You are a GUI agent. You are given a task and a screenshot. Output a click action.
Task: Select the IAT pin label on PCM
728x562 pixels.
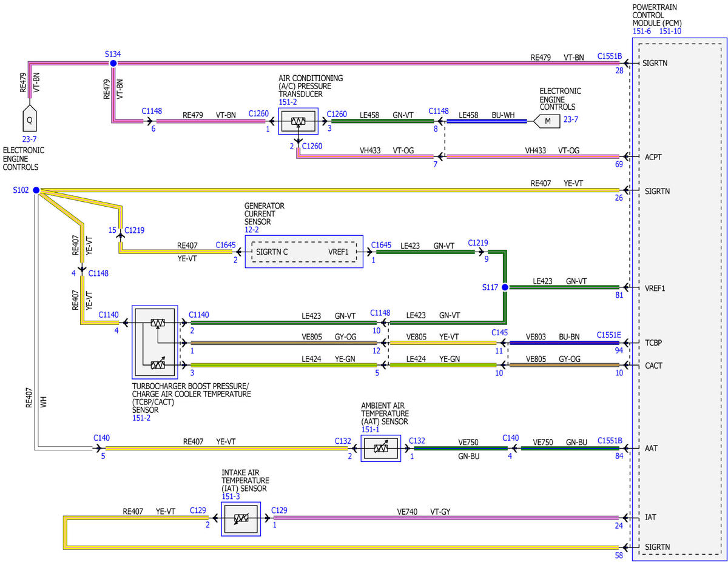[x=650, y=518]
